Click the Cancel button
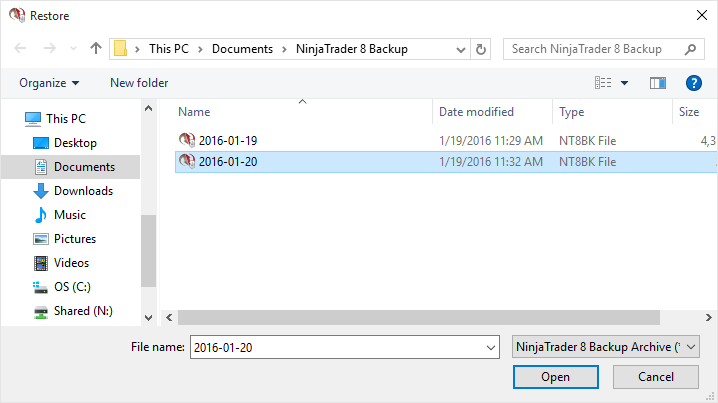718x403 pixels. click(x=655, y=377)
